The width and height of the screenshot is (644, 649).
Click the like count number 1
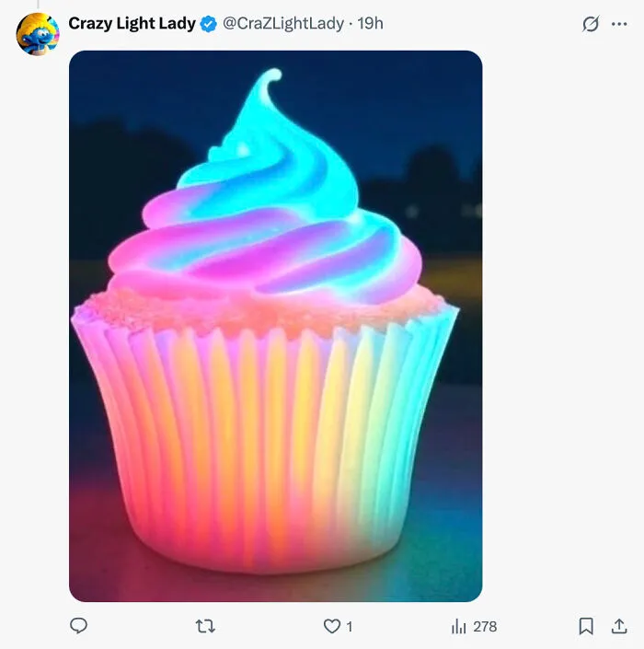[350, 627]
